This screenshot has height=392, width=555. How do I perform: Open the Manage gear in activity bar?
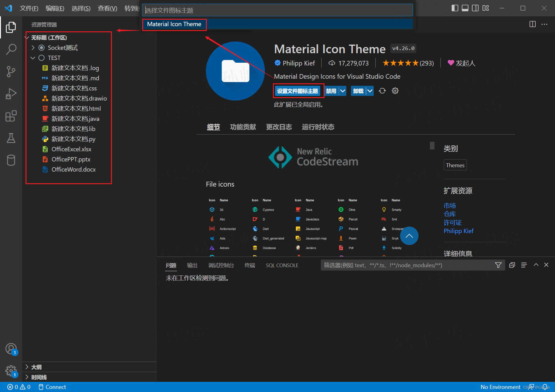click(x=11, y=371)
